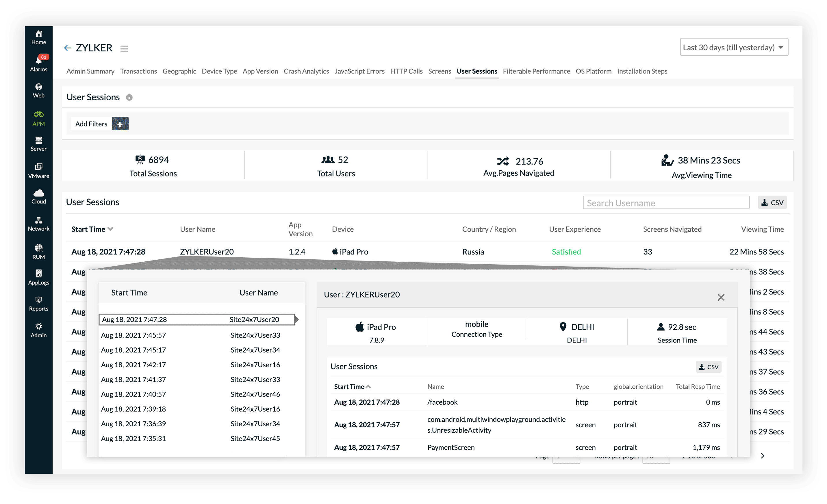Expand the Last 30 days time dropdown

(734, 47)
